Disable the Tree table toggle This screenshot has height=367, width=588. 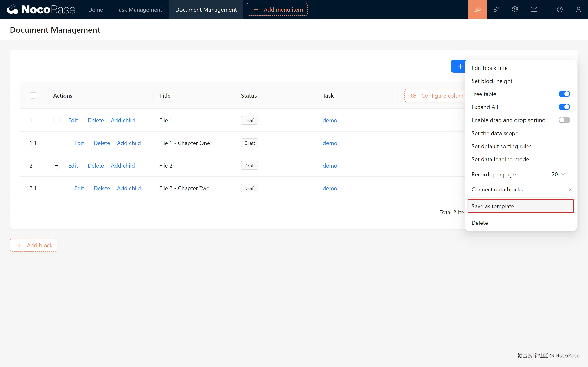[564, 94]
